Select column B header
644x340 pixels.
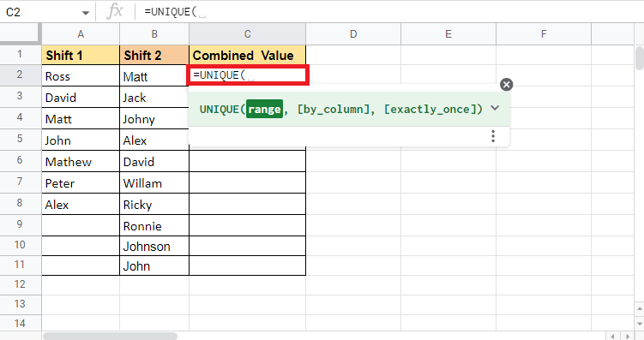tap(154, 34)
